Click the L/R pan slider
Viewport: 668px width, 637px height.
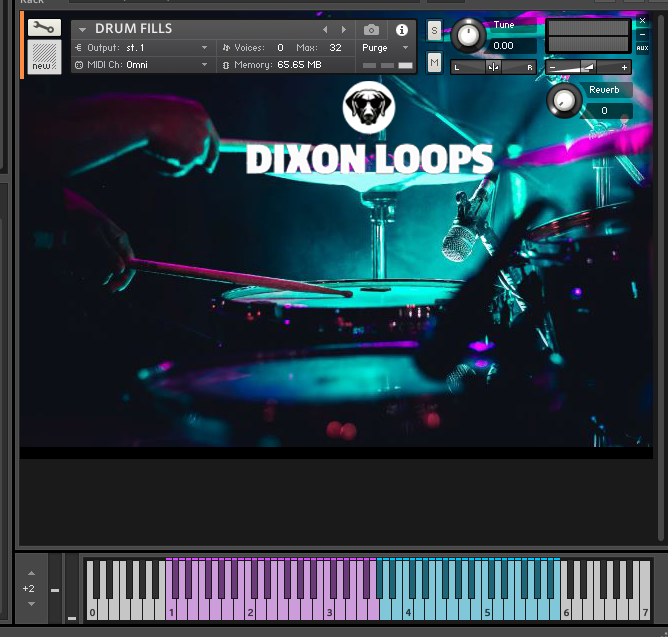coord(493,67)
